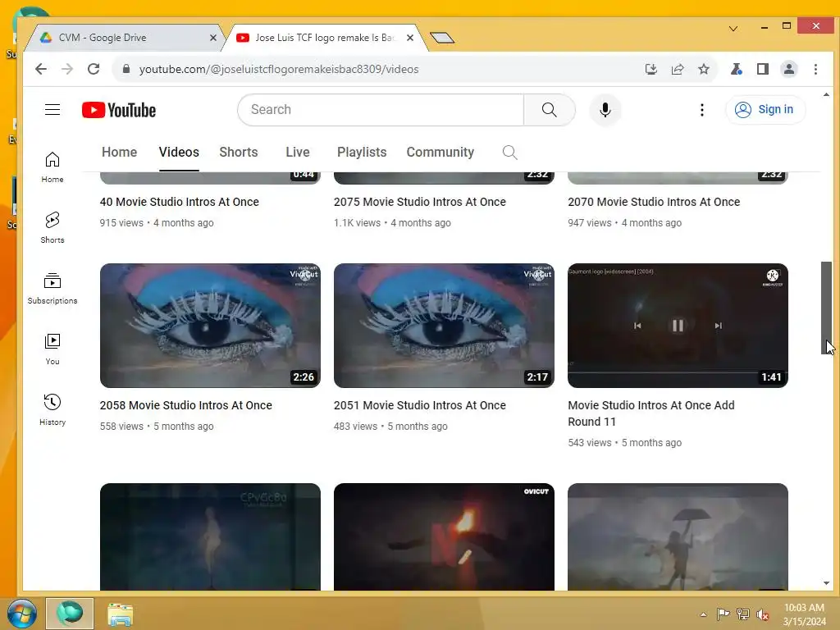Image resolution: width=840 pixels, height=630 pixels.
Task: Open the Community channel tab
Action: tap(441, 152)
